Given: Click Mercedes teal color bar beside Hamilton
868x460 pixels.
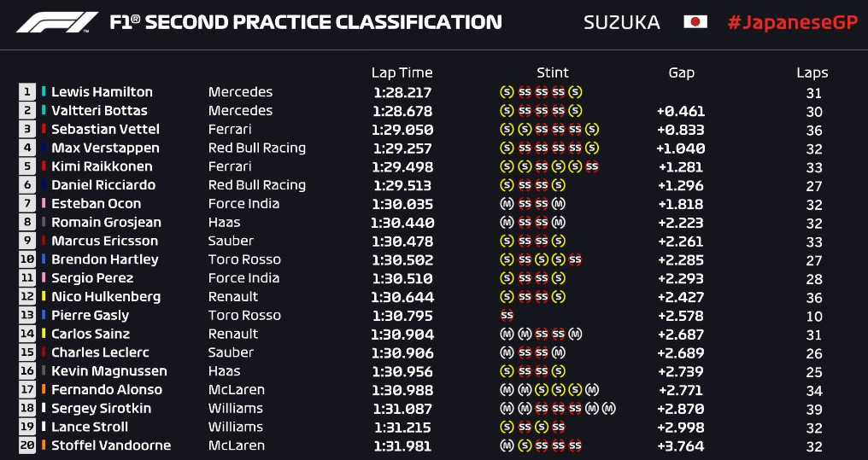Looking at the screenshot, I should click(44, 92).
